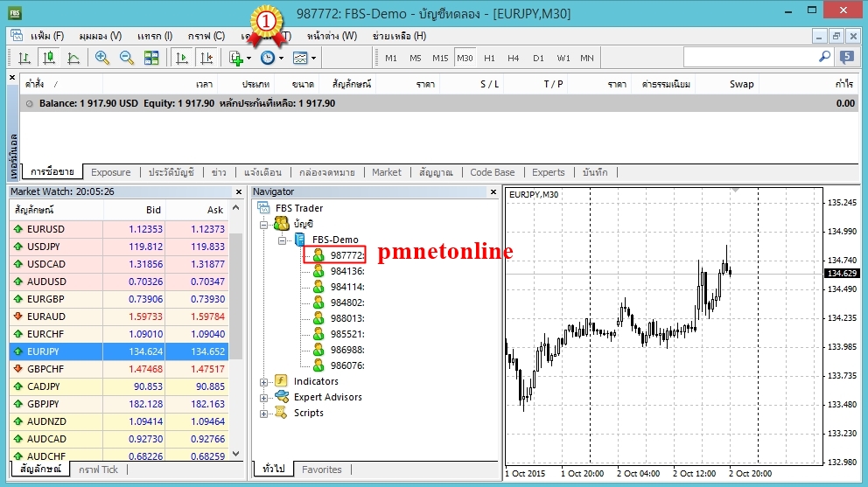Click the FBS-Demo server icon
The image size is (868, 487).
pyautogui.click(x=300, y=239)
